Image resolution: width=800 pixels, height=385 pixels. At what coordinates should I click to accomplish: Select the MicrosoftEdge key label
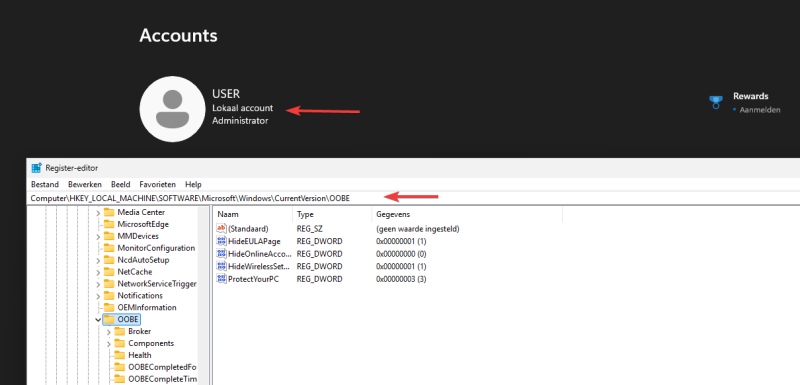[x=143, y=224]
